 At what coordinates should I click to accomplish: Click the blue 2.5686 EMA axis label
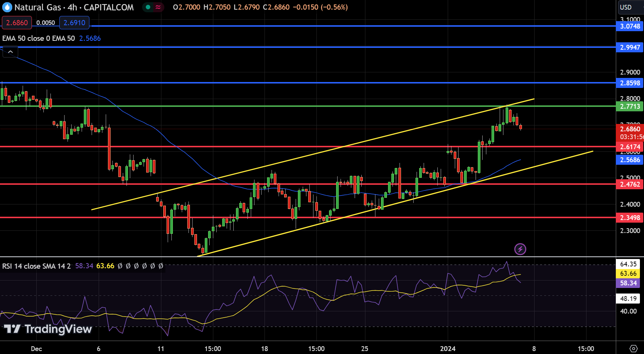click(630, 160)
